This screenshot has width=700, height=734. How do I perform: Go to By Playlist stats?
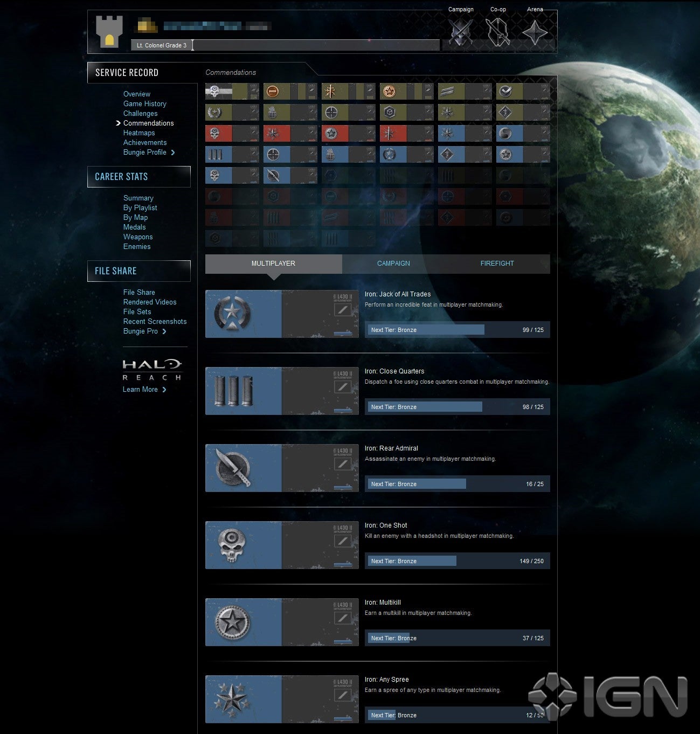(x=140, y=208)
